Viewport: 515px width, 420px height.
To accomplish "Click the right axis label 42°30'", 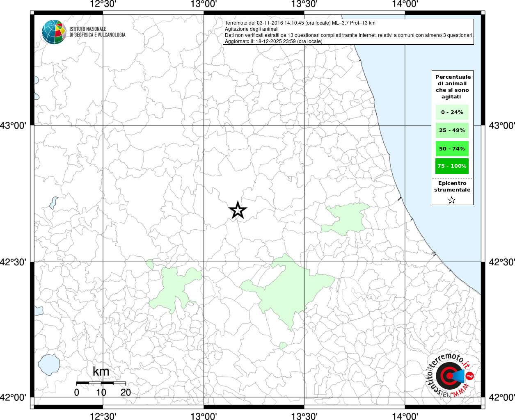I will pos(502,262).
